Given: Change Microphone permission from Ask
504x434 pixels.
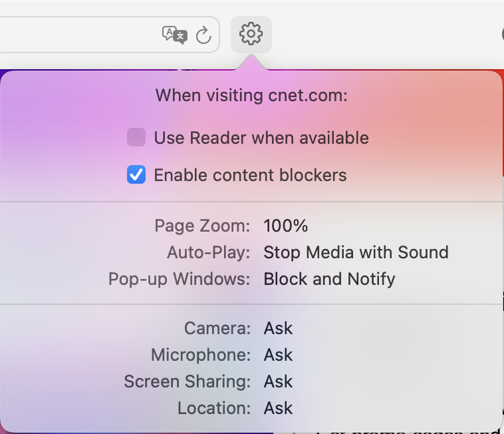Looking at the screenshot, I should (x=278, y=355).
